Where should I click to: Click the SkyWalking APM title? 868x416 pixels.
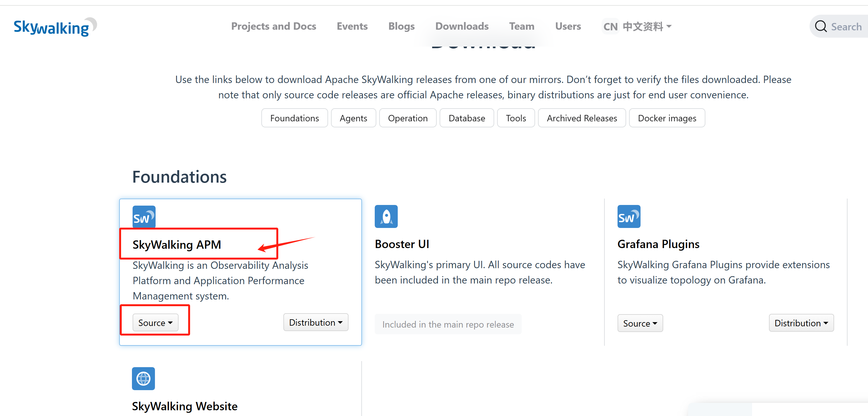point(177,245)
